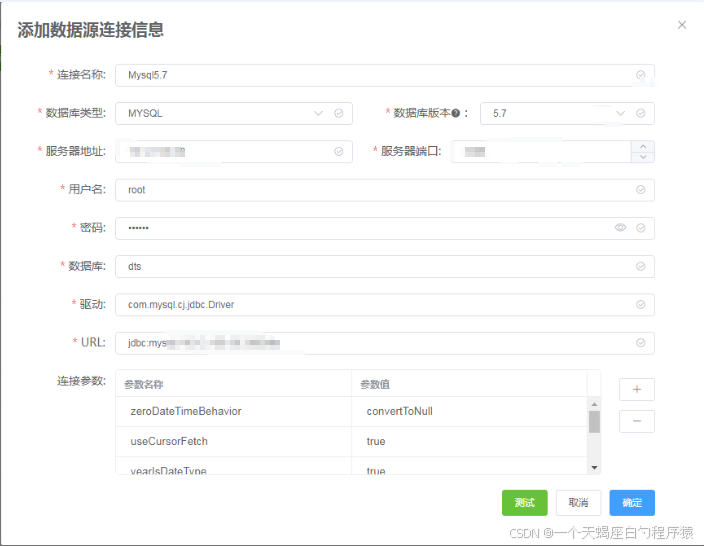Add a connection parameter with plus button
The width and height of the screenshot is (704, 546).
tap(637, 389)
